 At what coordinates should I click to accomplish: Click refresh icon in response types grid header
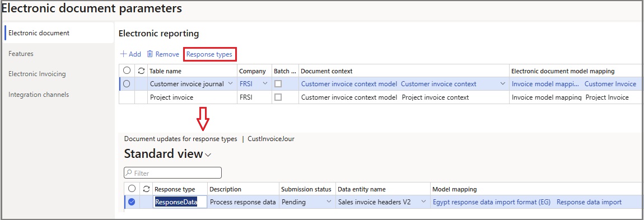146,189
